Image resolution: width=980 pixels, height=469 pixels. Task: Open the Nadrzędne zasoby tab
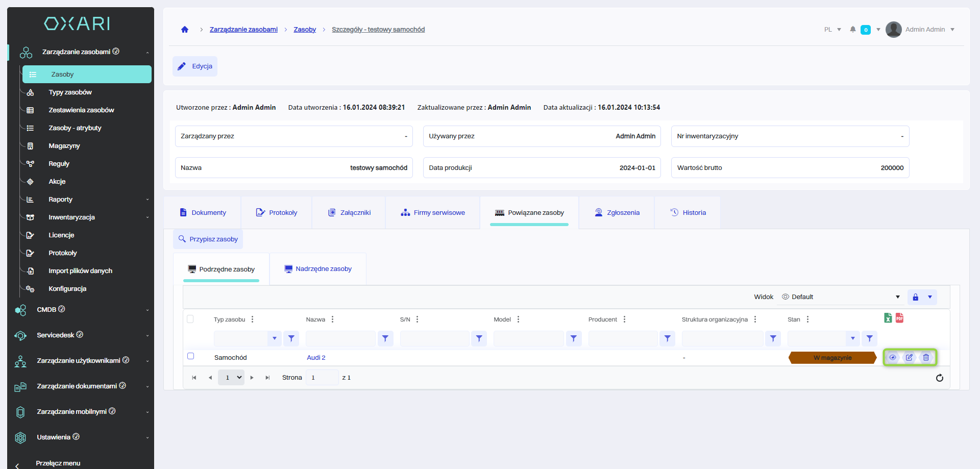pos(317,269)
